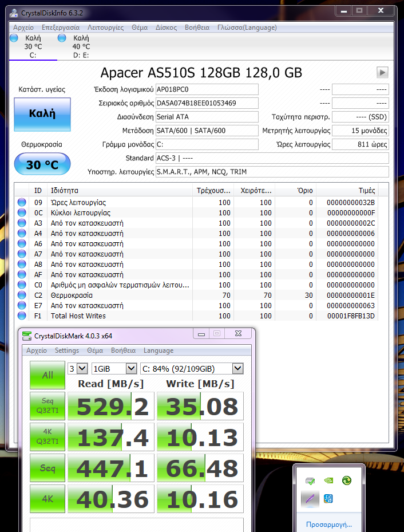Click the Προσαρμογή... link in tray popup
Image resolution: width=404 pixels, height=532 pixels.
point(329,524)
